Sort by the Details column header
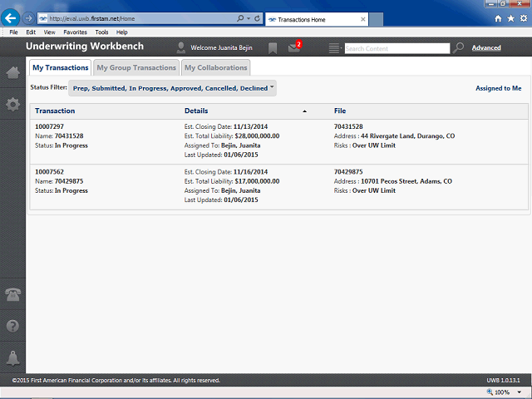Viewport: 532px width, 399px height. [x=196, y=111]
